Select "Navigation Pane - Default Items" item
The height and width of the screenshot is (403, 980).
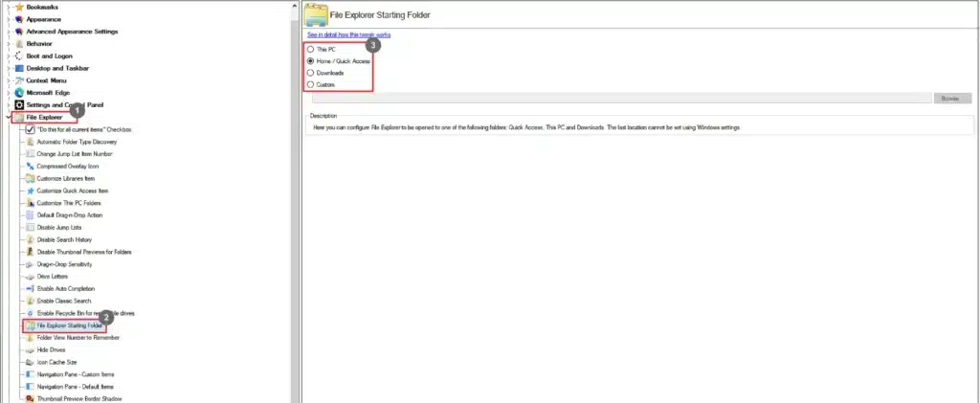(x=75, y=387)
